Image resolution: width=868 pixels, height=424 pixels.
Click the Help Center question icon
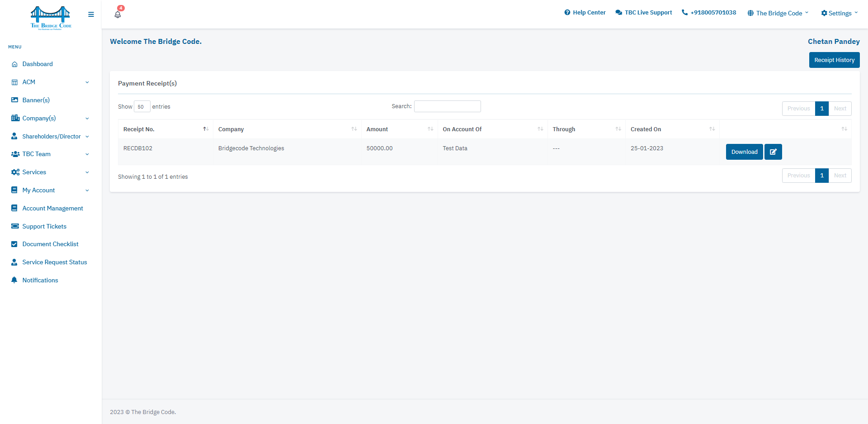click(x=567, y=13)
